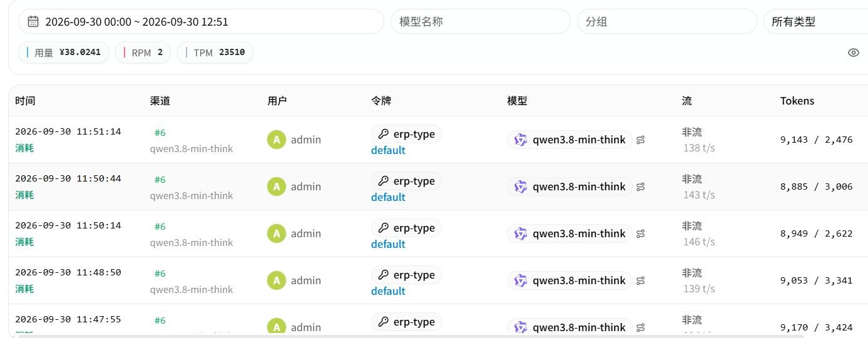Click the 时间 column header
This screenshot has height=338, width=868.
tap(25, 101)
